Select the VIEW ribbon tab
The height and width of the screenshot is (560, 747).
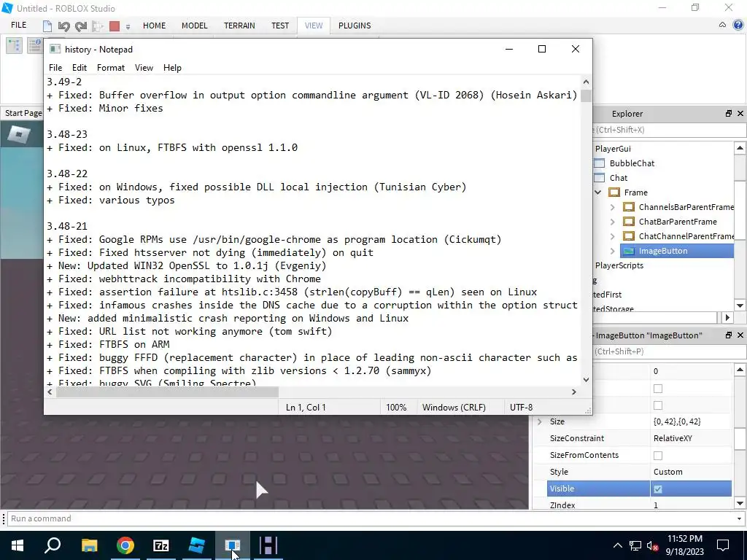tap(314, 26)
